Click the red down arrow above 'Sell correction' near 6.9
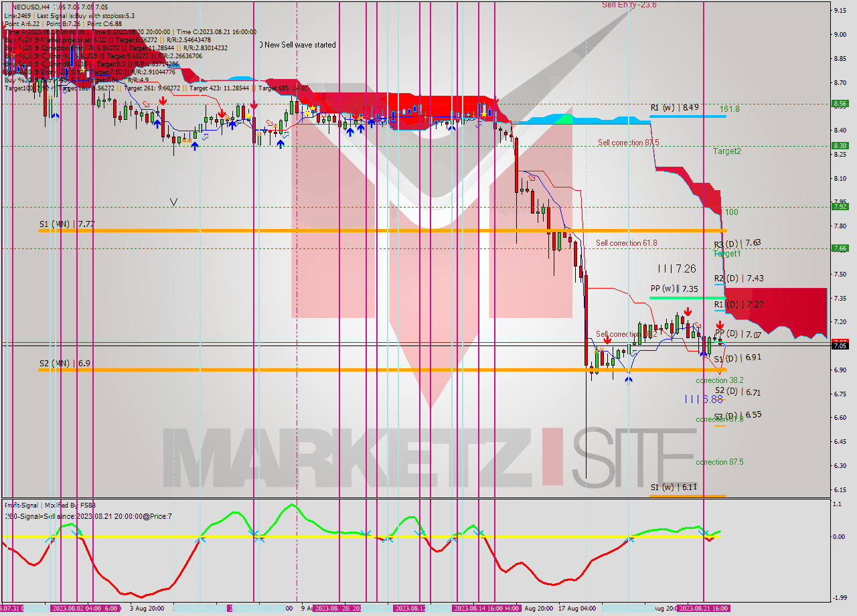857x616 pixels. coord(607,339)
